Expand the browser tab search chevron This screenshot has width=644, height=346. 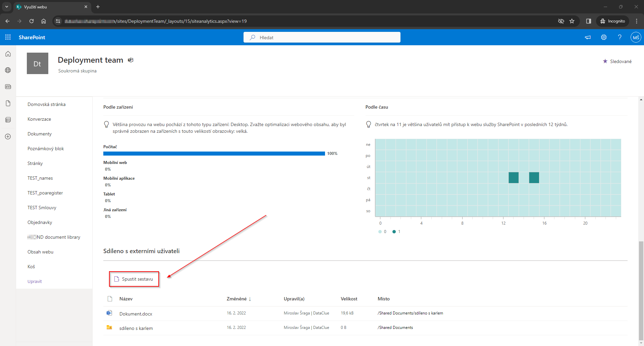click(x=6, y=7)
